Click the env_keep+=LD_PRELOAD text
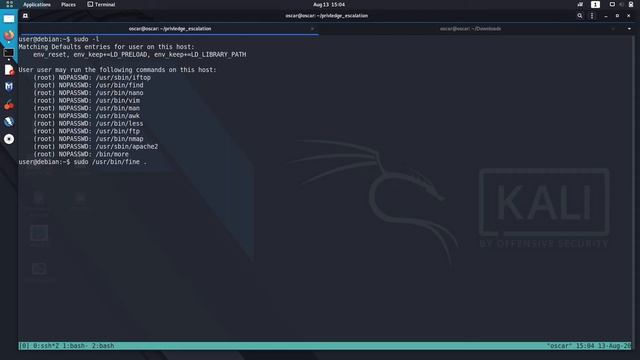The image size is (640, 360). (111, 54)
